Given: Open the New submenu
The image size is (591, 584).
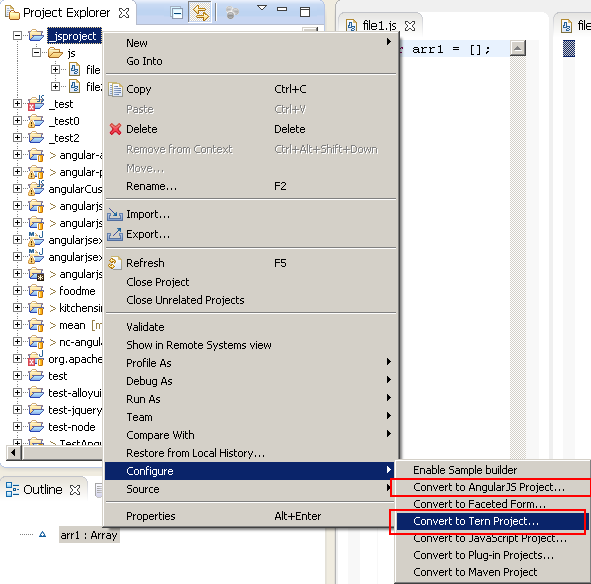Looking at the screenshot, I should pos(250,43).
